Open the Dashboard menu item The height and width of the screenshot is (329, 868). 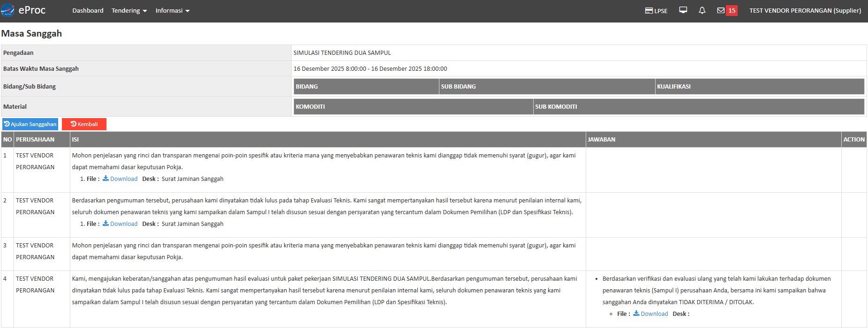88,10
